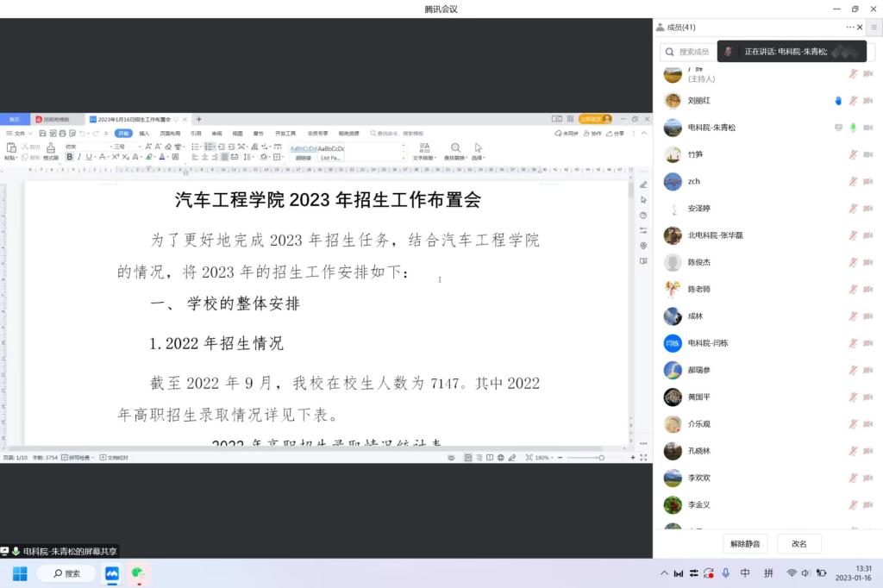Click the 选择 selection arrow tool
Viewport: 883px width, 588px height.
[478, 150]
